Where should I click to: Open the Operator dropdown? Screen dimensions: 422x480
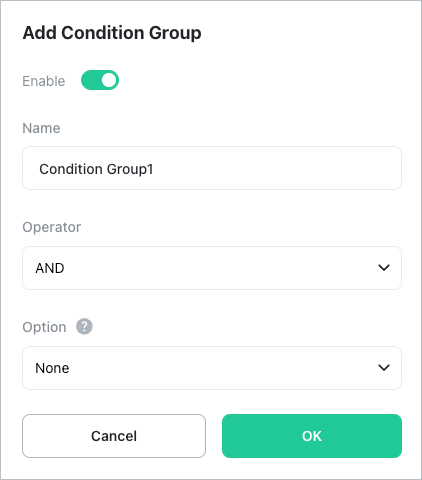(212, 268)
